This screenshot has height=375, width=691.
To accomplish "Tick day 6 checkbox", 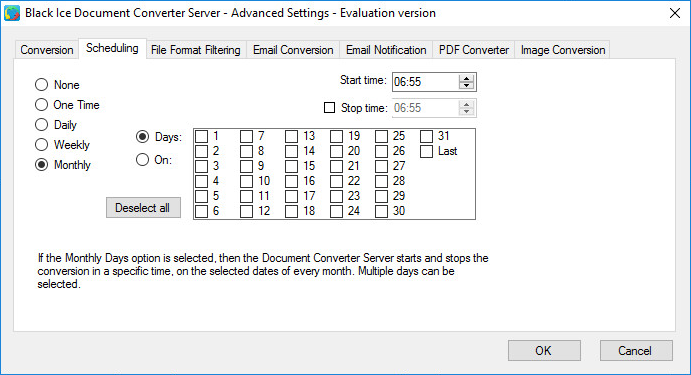I will [201, 211].
